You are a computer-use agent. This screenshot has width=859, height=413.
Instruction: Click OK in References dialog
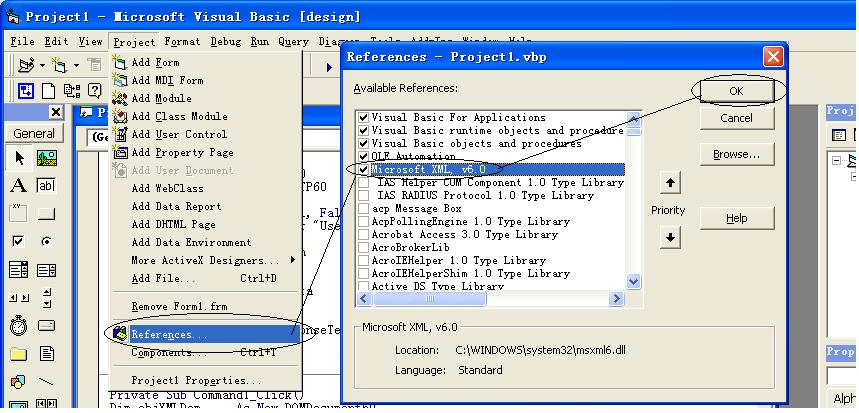click(x=736, y=91)
